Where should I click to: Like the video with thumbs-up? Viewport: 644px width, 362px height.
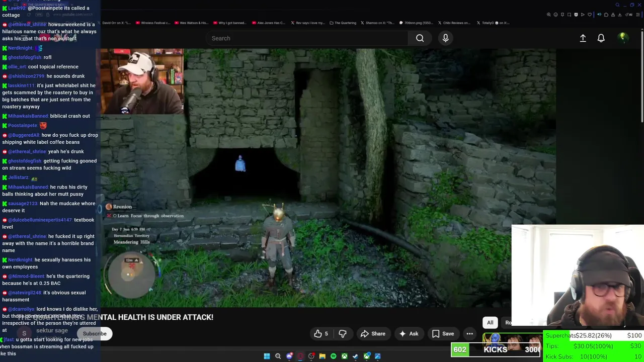pos(321,334)
